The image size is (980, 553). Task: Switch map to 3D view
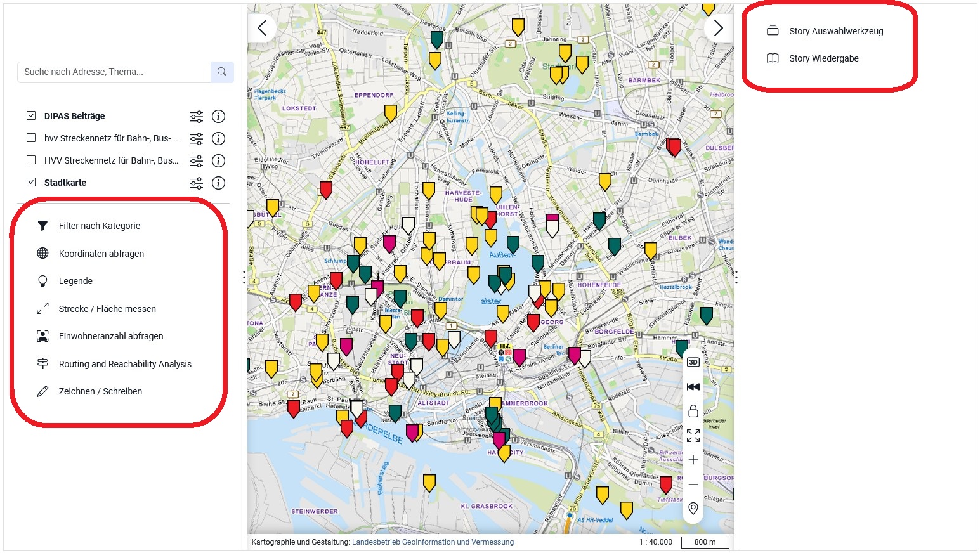693,362
